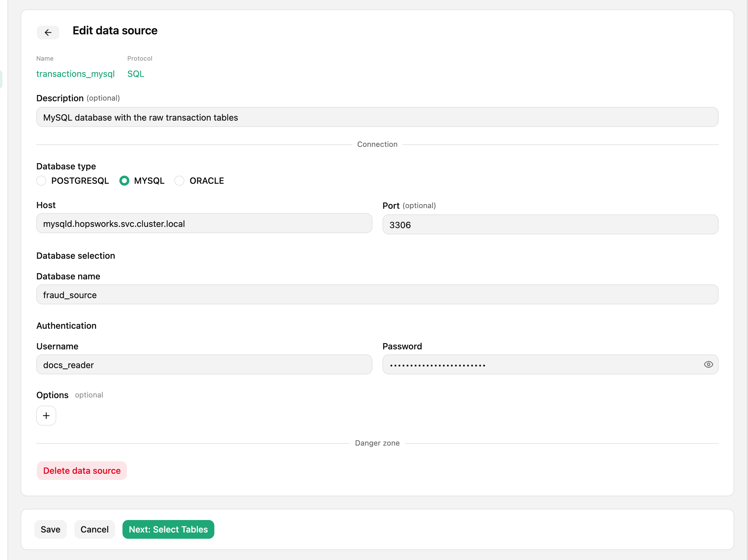The image size is (748, 560).
Task: Click the SQL protocol value
Action: pos(136,74)
